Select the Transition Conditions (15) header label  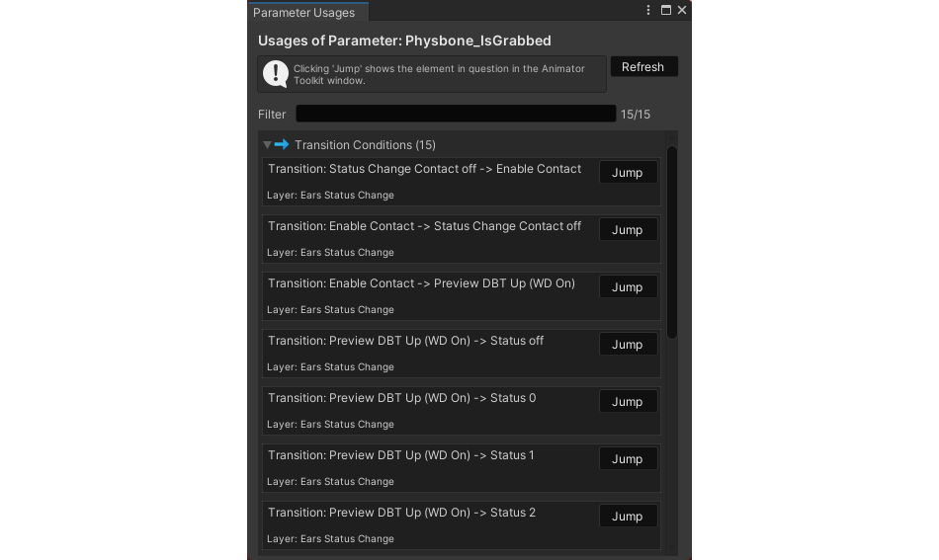point(365,145)
